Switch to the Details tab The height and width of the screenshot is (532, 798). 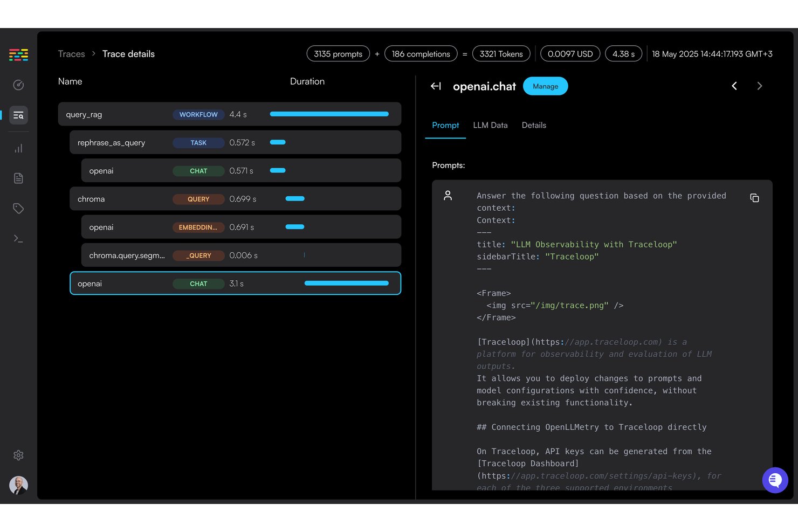534,126
